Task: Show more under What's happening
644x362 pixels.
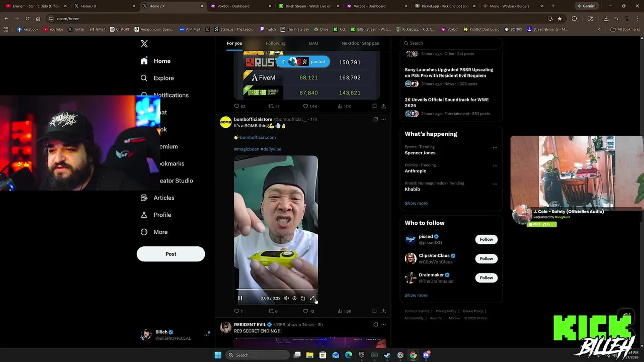Action: coord(416,203)
